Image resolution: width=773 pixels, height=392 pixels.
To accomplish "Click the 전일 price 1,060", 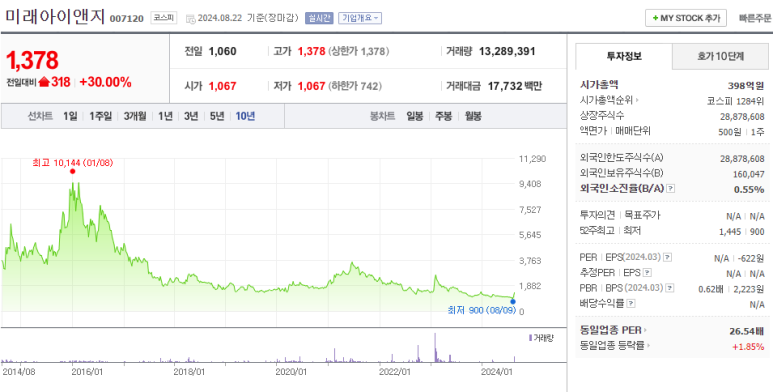I will click(x=222, y=51).
